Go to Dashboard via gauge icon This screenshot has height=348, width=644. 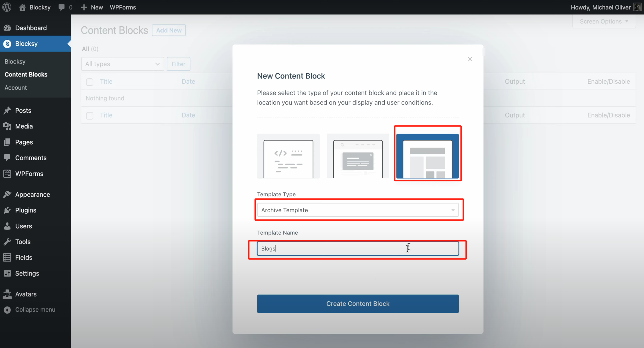(7, 28)
